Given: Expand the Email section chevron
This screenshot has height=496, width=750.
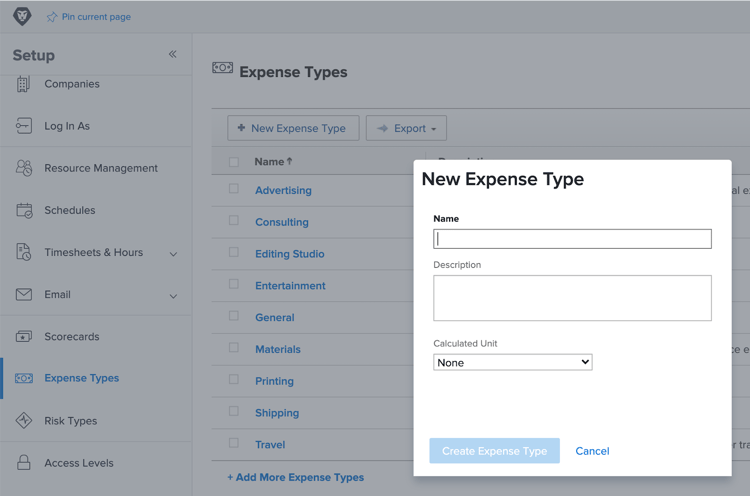Looking at the screenshot, I should click(174, 296).
